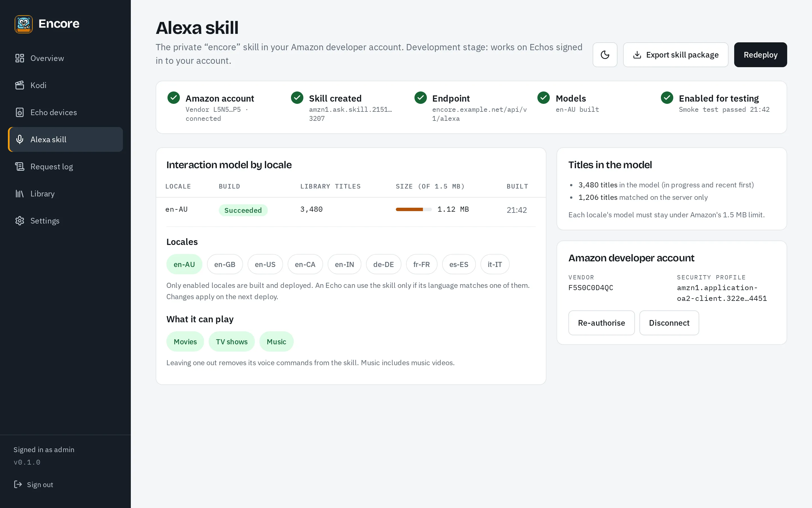Viewport: 812px width, 508px height.
Task: Click the Disconnect button
Action: pos(669,323)
